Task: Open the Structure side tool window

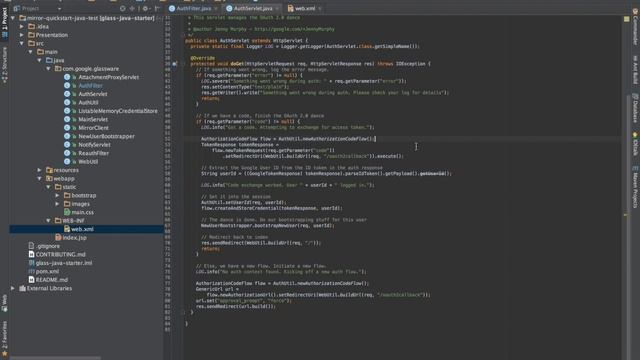Action: pos(4,64)
